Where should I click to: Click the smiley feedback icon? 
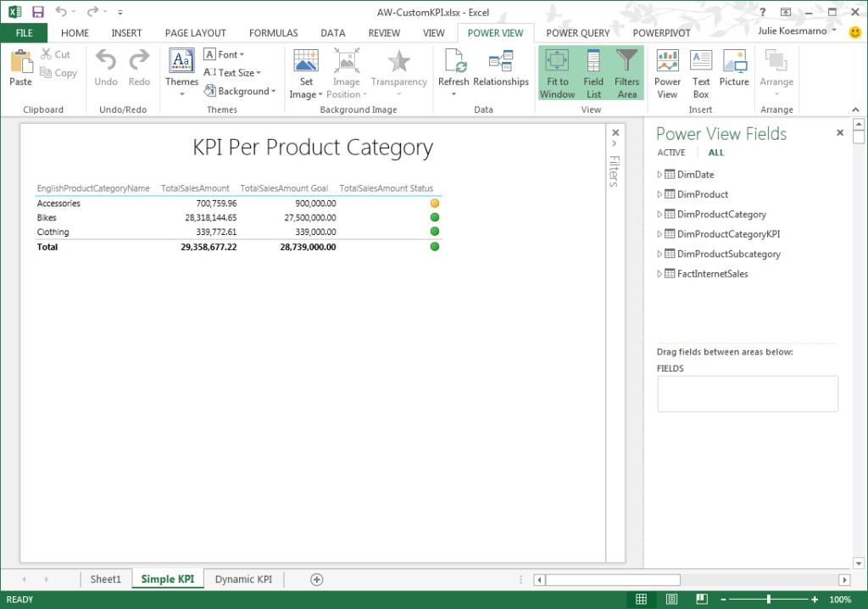pos(855,32)
